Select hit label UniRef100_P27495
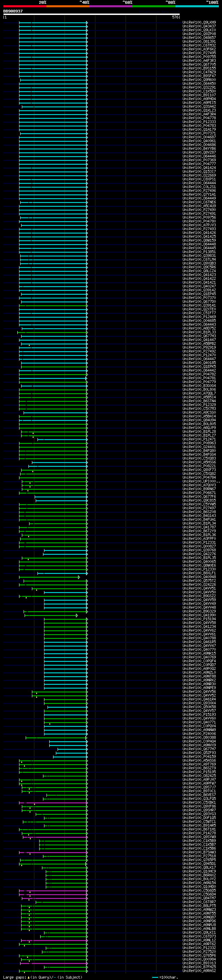The image size is (222, 980). point(199,53)
